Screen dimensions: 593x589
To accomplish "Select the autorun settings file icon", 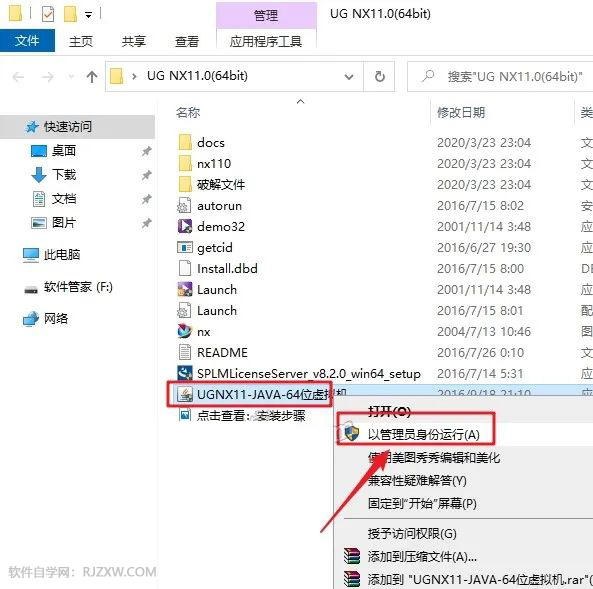I will pos(185,205).
